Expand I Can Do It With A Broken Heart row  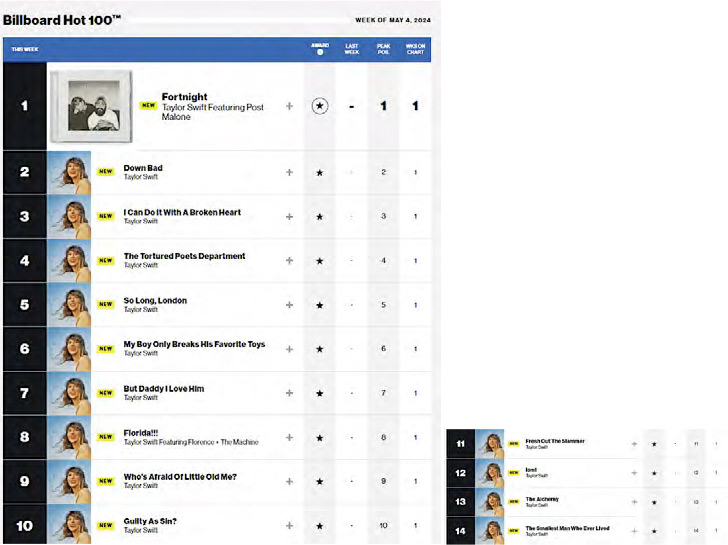point(289,217)
